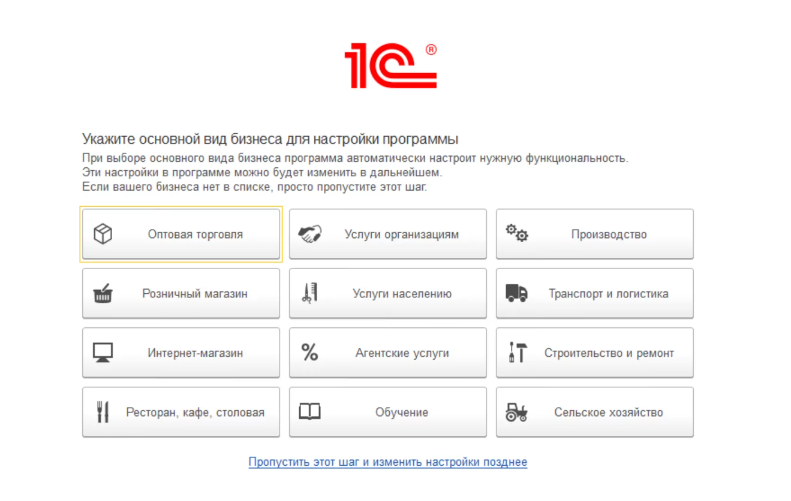This screenshot has height=501, width=791.
Task: Click the fork and knife icon
Action: [103, 412]
